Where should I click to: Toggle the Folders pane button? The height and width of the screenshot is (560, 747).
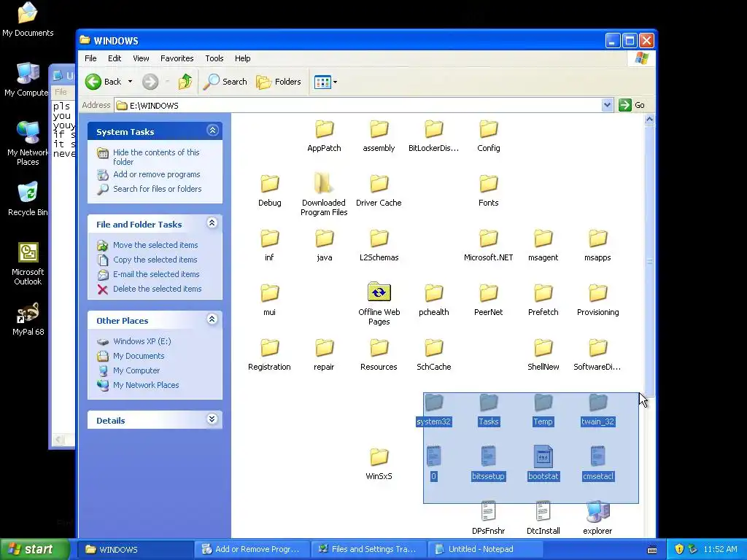(x=279, y=82)
